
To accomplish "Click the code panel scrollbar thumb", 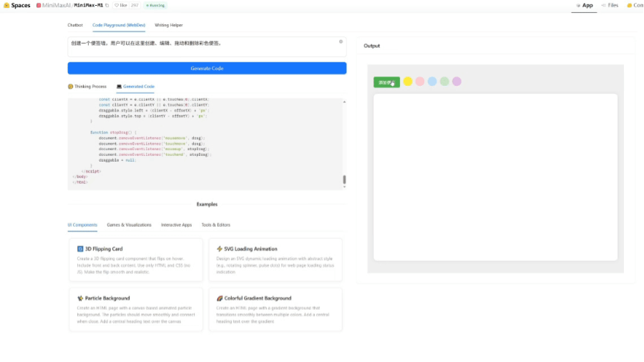I will pyautogui.click(x=344, y=180).
